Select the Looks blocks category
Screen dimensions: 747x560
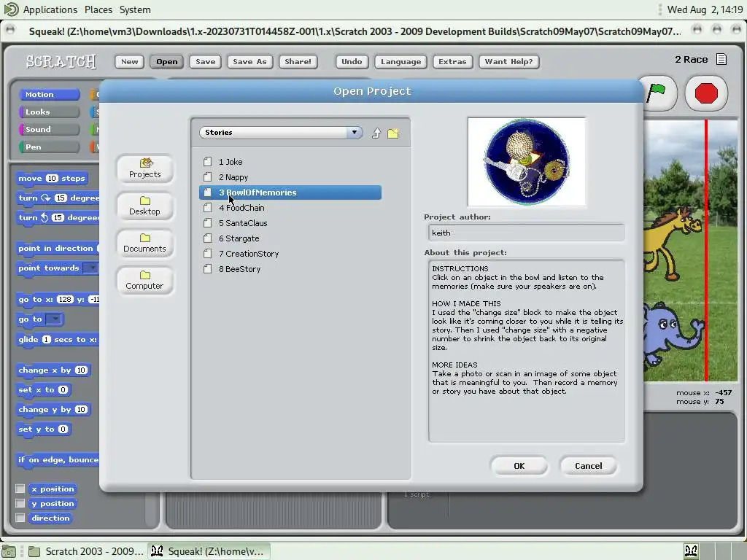tap(49, 112)
